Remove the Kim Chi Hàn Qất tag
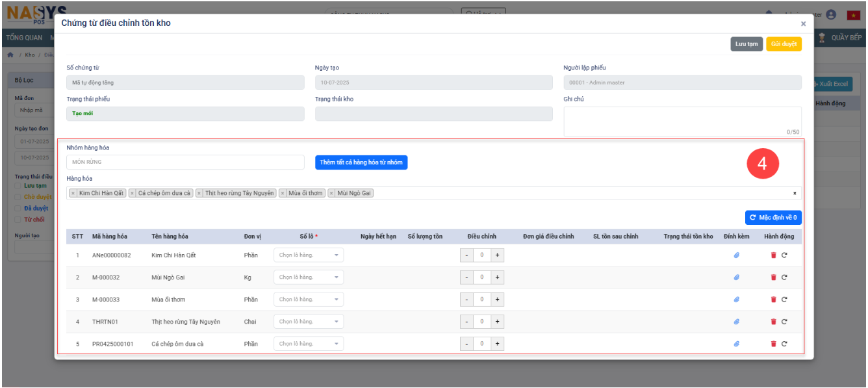Screen dimensions: 868x388 73,193
